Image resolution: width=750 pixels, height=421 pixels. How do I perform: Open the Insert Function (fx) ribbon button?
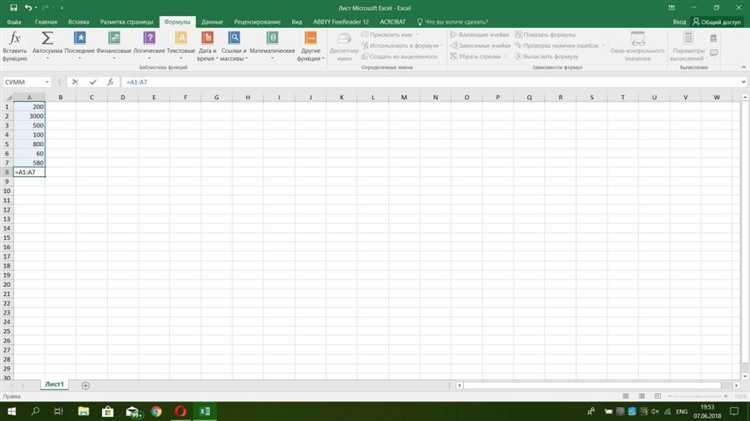tap(15, 46)
